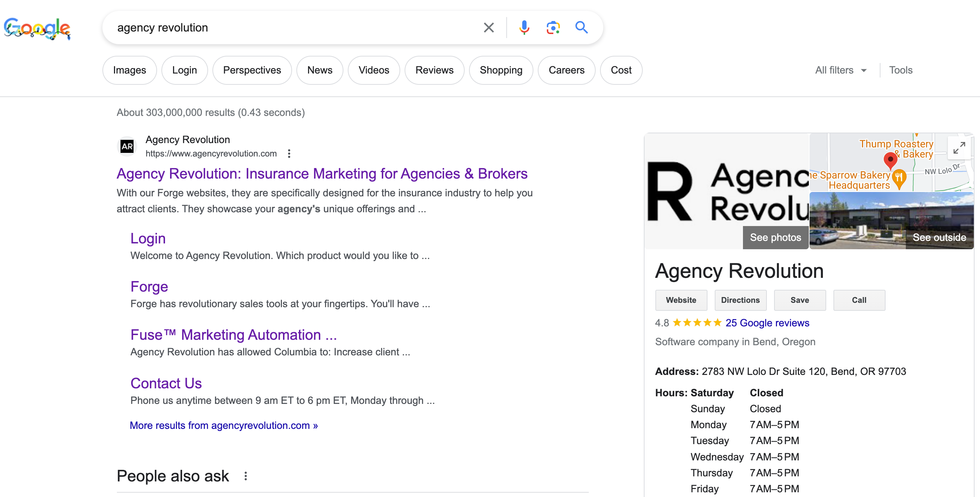Click the Monday 7AM–5PM hours row
This screenshot has height=497, width=980.
coord(745,425)
